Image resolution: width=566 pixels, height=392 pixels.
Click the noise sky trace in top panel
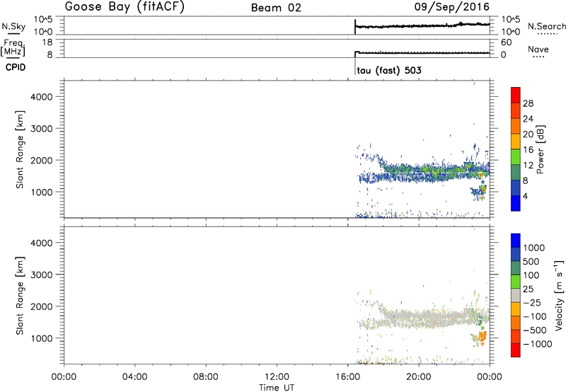click(422, 25)
